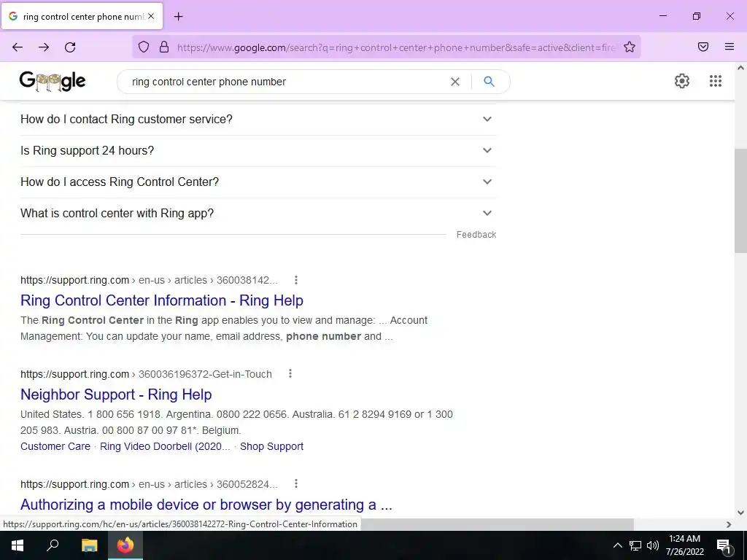Go to the Google logo home page
Screen dimensions: 747x560
point(53,82)
